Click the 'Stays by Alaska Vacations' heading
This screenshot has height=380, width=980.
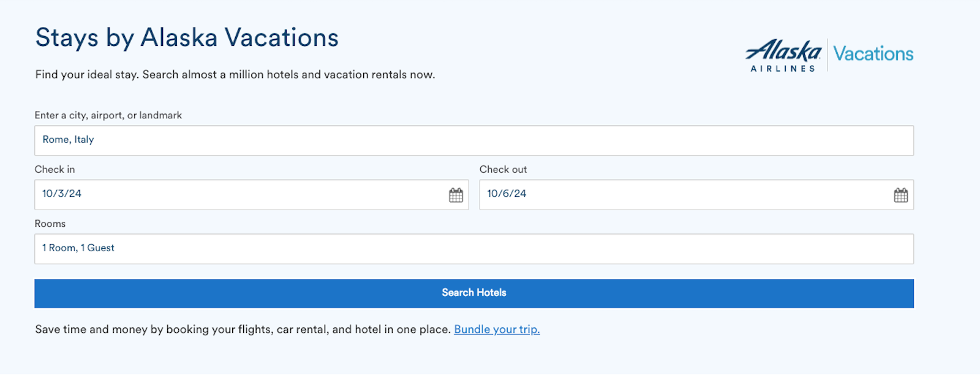187,38
